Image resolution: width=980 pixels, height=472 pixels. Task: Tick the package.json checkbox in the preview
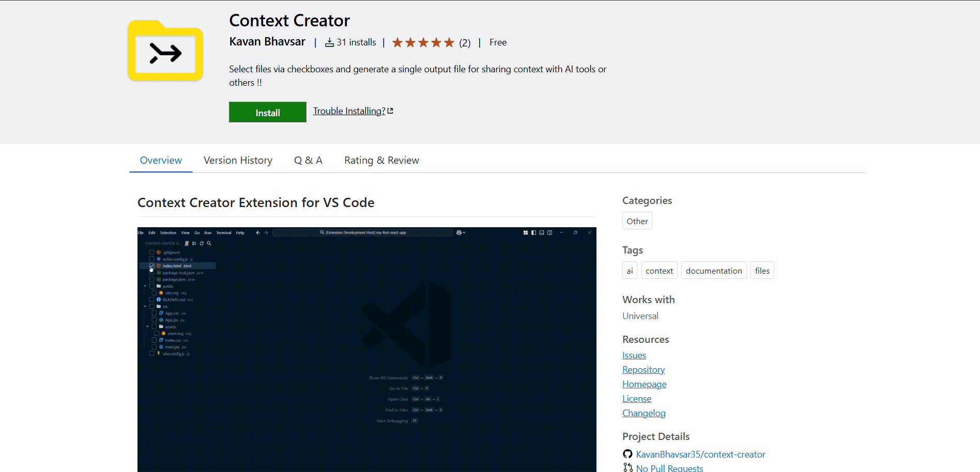point(151,279)
